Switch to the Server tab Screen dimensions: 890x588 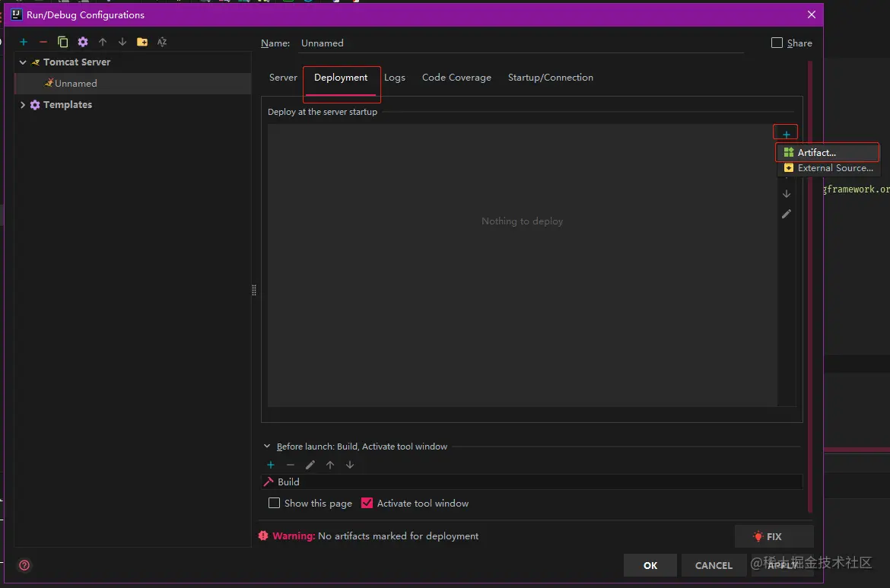(x=283, y=78)
